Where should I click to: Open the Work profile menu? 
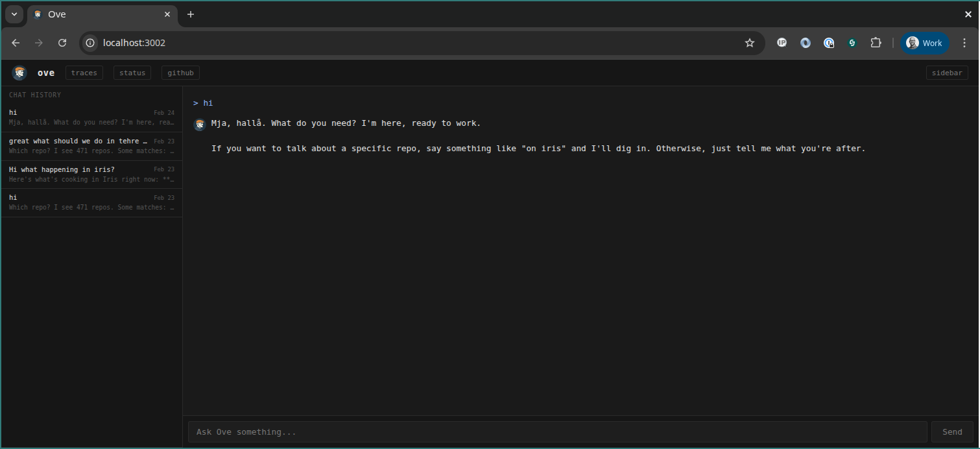(924, 43)
